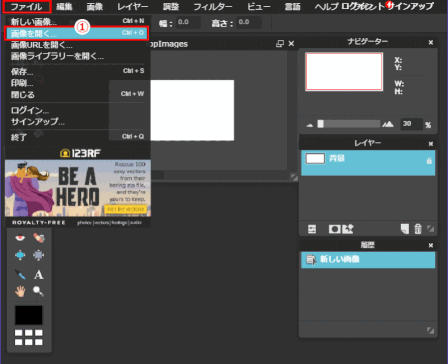The height and width of the screenshot is (364, 448).
Task: Choose ログイン... from File menu
Action: 77,110
